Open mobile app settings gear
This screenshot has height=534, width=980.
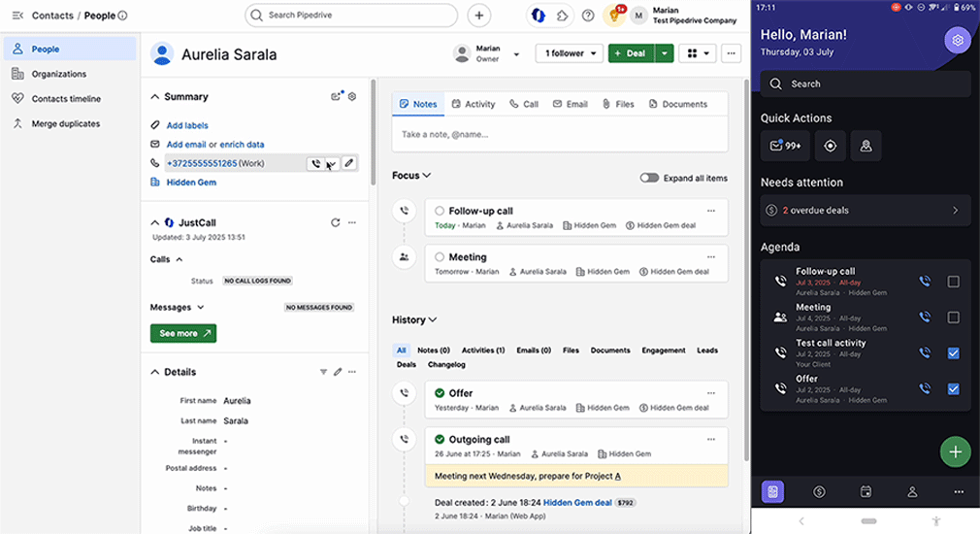point(958,41)
